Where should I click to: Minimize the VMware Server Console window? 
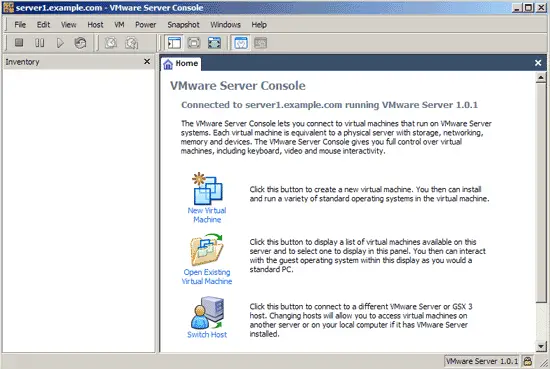[517, 7]
